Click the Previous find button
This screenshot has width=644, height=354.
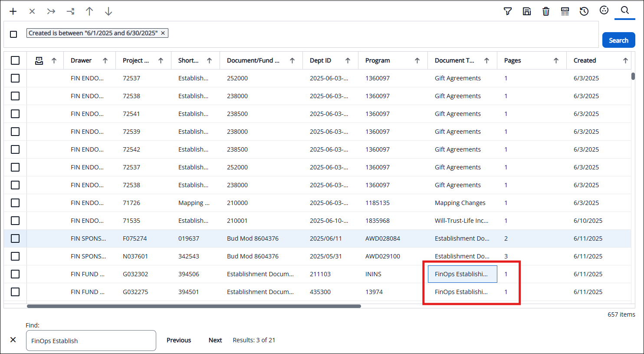(179, 340)
